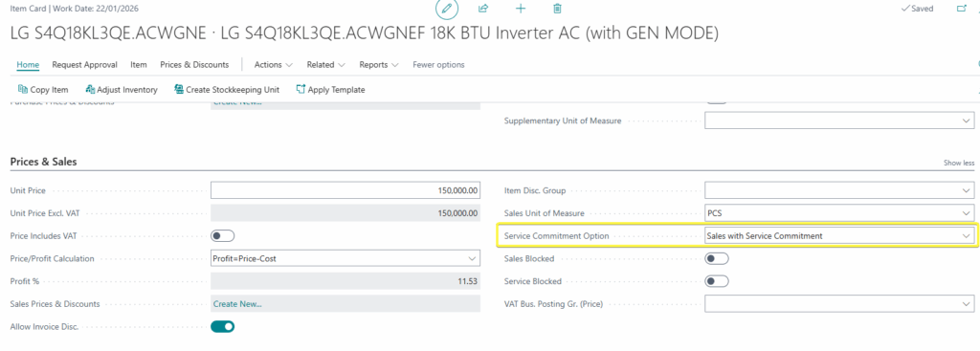Click Create Stockkeeping Unit
The image size is (980, 351).
(227, 90)
